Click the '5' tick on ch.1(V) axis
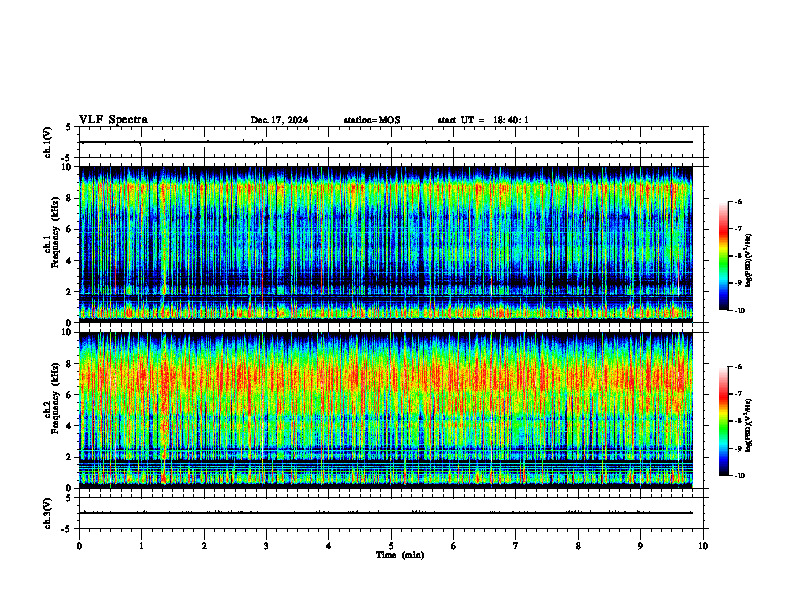This screenshot has width=792, height=612. pos(69,127)
